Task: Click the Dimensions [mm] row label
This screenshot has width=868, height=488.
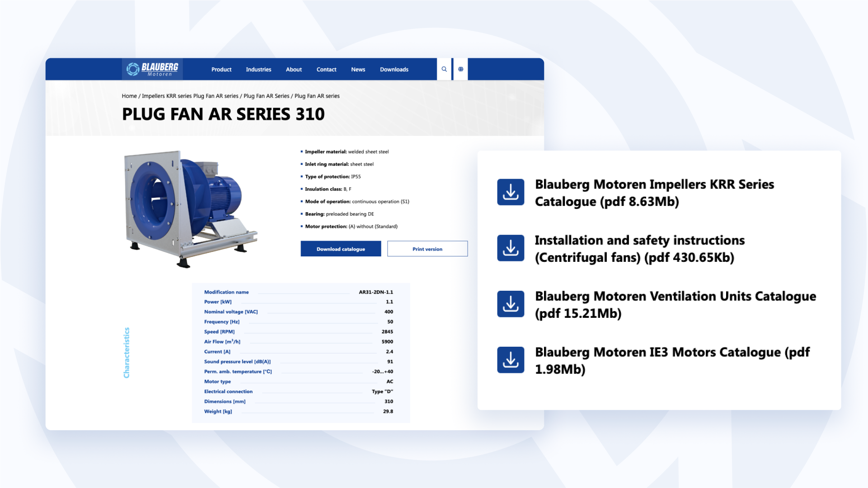Action: click(225, 401)
